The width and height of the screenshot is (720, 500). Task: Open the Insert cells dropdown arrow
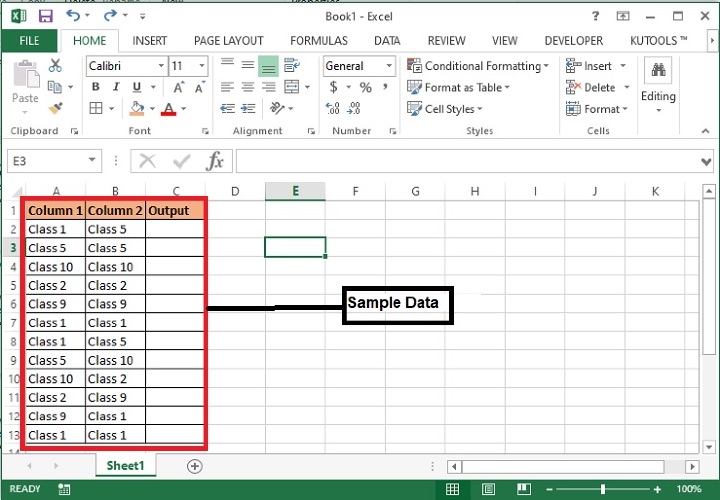coord(623,66)
